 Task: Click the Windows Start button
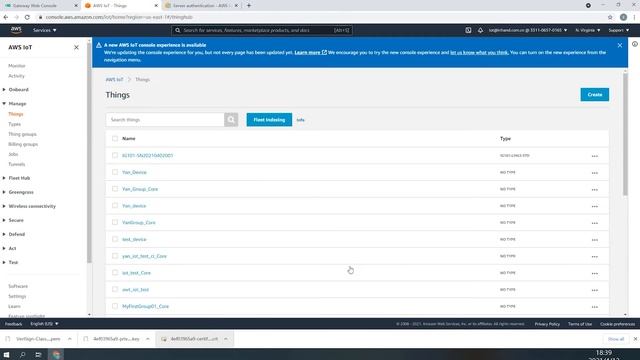tap(7, 354)
